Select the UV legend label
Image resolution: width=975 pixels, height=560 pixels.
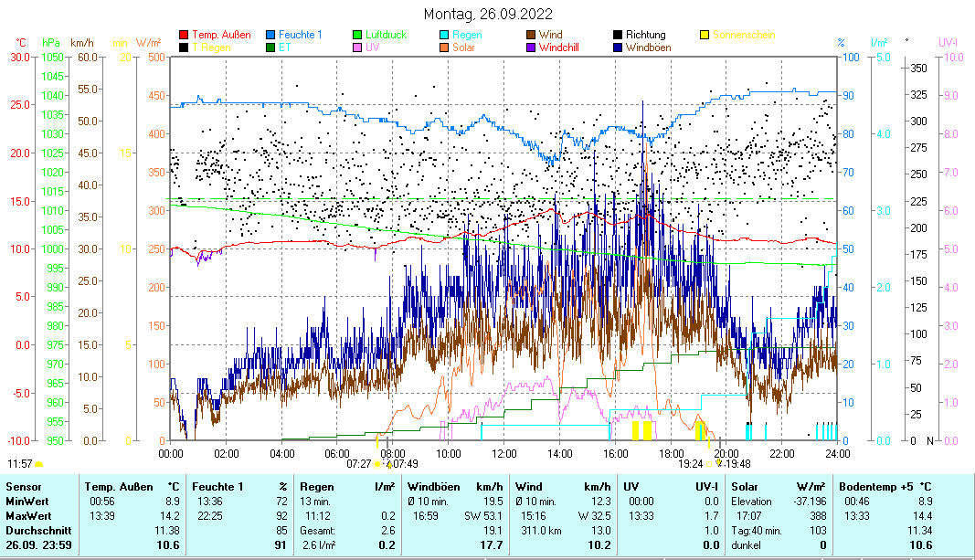tap(373, 47)
